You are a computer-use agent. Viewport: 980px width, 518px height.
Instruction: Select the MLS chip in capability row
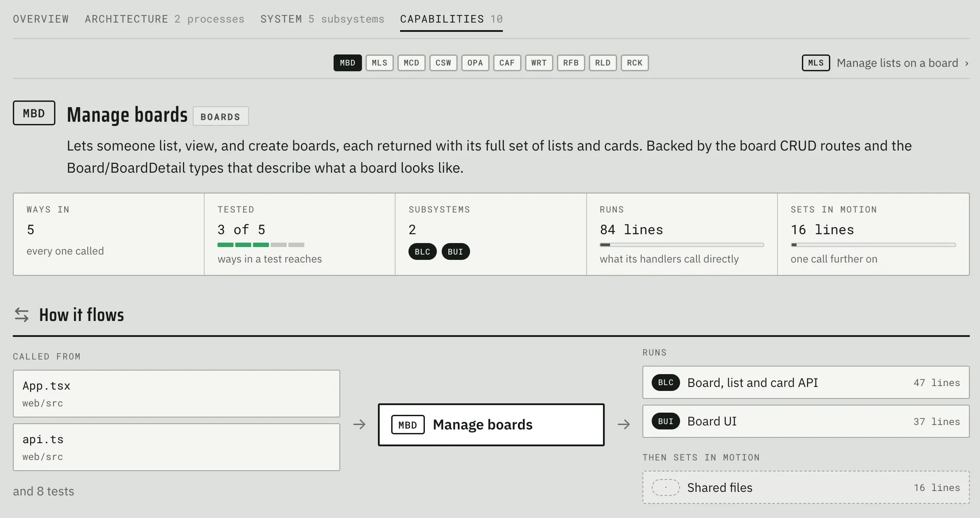point(379,63)
